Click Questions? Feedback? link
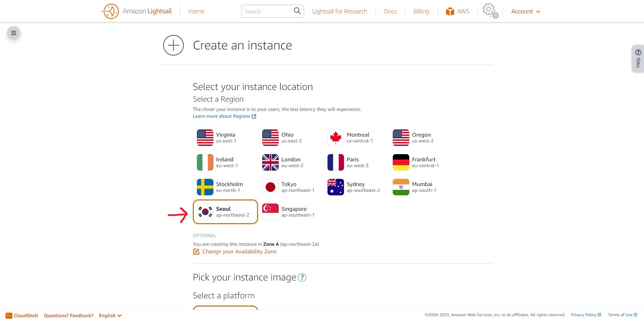This screenshot has height=322, width=644. pyautogui.click(x=68, y=315)
